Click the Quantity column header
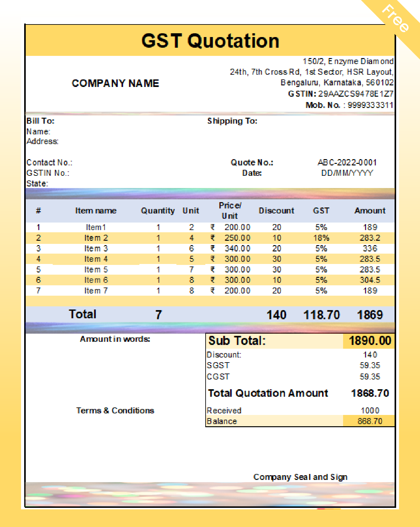This screenshot has height=527, width=420. pos(158,211)
